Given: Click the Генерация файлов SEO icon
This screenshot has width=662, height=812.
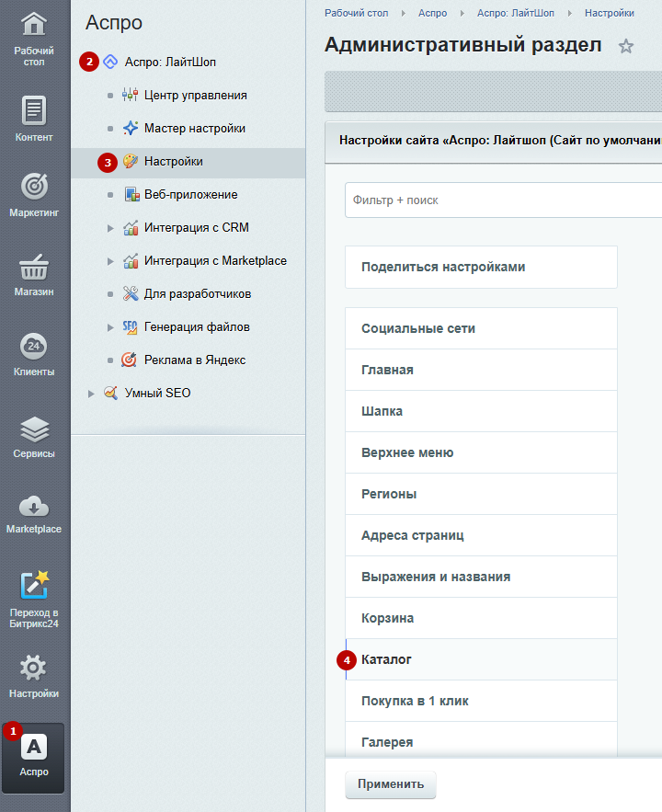Looking at the screenshot, I should [x=130, y=327].
